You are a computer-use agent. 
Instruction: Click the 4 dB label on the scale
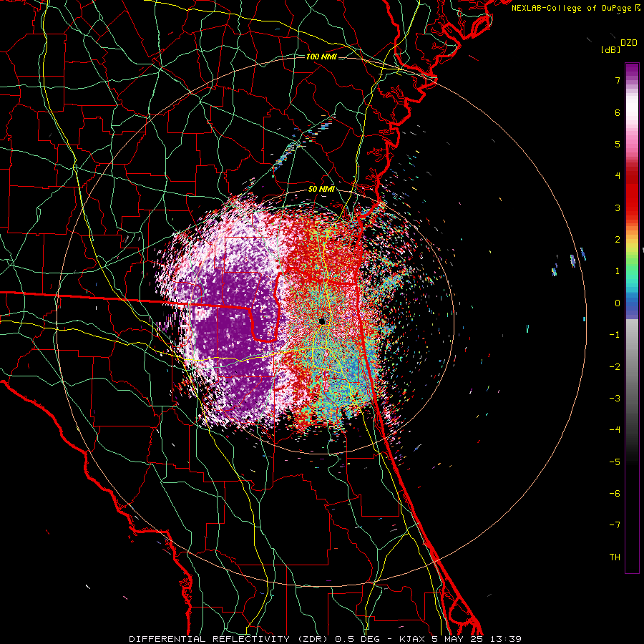tap(618, 176)
